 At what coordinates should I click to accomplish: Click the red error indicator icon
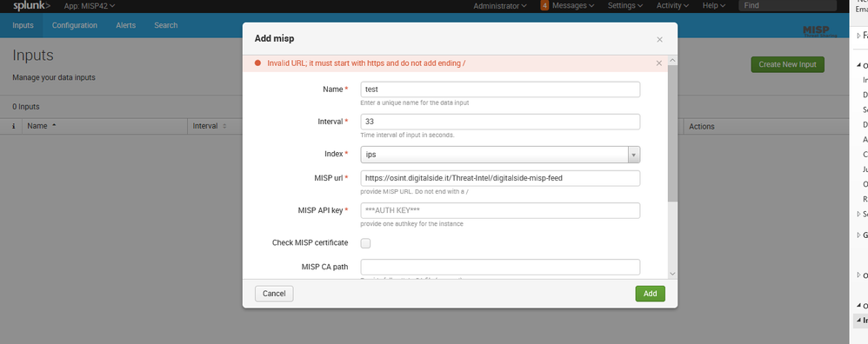tap(257, 63)
